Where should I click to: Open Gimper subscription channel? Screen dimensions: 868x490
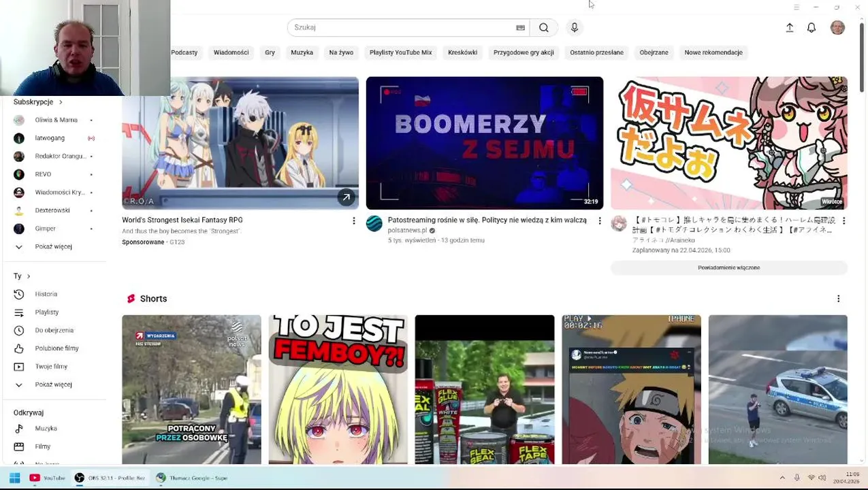54,229
